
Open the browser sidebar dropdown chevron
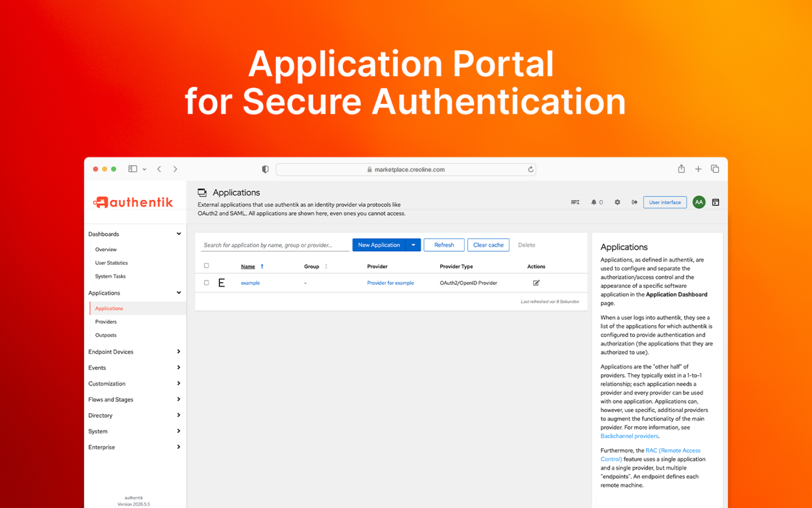tap(144, 169)
